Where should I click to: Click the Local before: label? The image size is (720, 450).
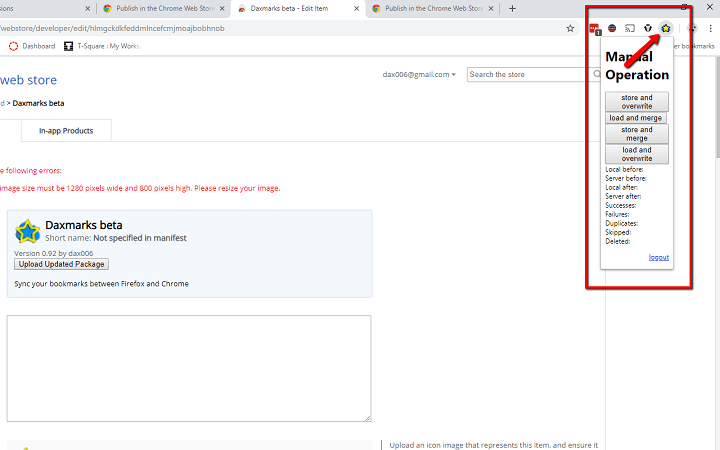[x=624, y=169]
